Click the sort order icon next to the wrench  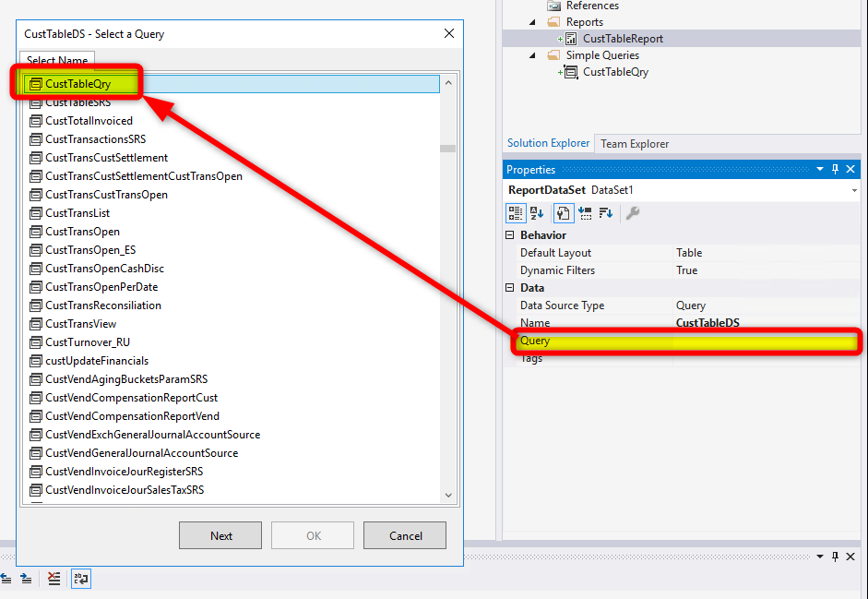coord(606,213)
